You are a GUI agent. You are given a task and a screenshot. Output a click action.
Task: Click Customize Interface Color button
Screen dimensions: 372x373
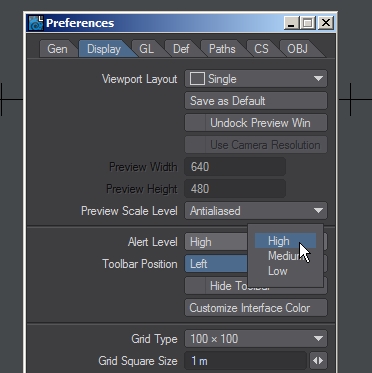tap(256, 308)
